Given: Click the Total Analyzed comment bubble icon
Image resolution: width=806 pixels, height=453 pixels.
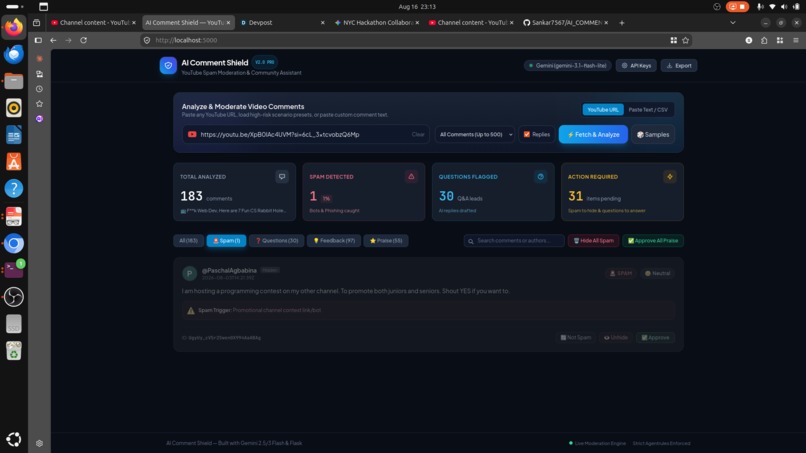Looking at the screenshot, I should pyautogui.click(x=282, y=177).
